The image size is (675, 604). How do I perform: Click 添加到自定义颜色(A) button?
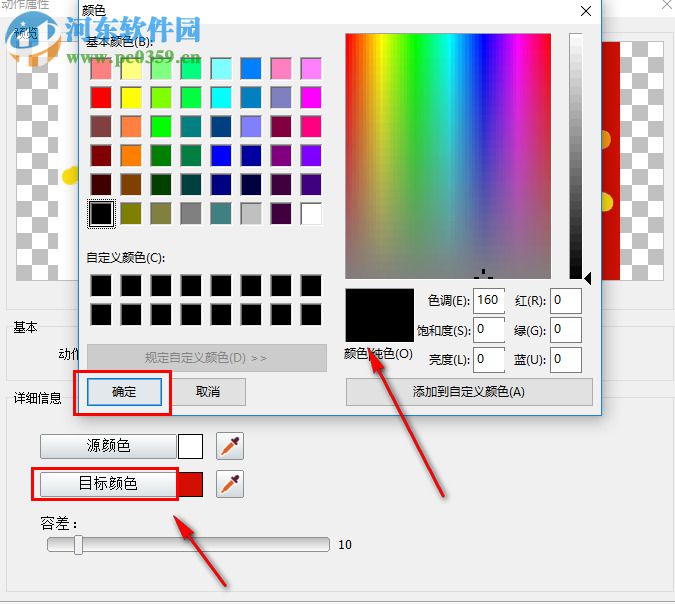pos(469,392)
